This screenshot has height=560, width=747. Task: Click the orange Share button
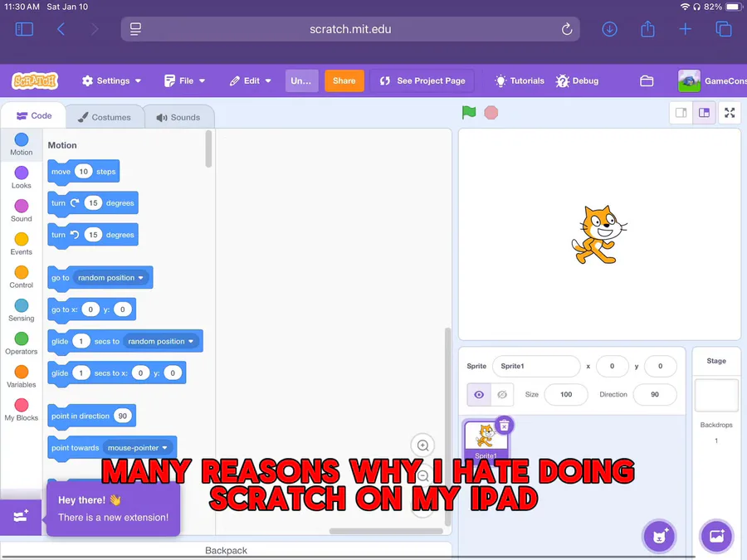click(x=344, y=81)
